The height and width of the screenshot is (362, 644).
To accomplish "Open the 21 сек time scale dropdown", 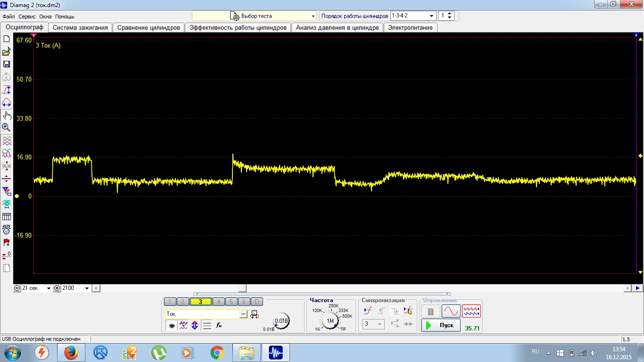I will pos(49,288).
